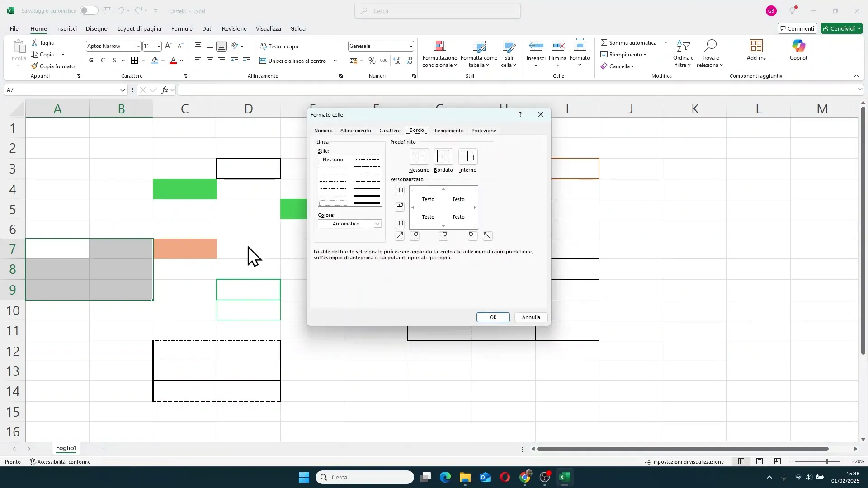Image resolution: width=868 pixels, height=488 pixels.
Task: Switch to the Protezione tab
Action: click(484, 131)
